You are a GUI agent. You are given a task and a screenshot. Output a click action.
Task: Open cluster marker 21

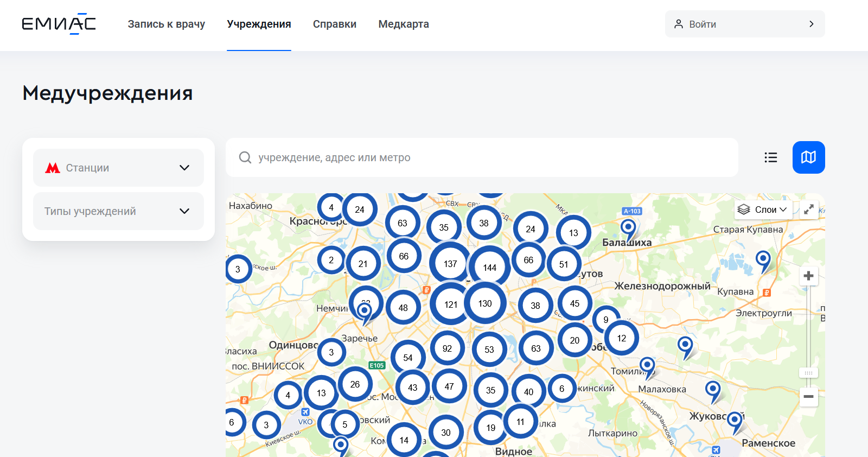363,264
